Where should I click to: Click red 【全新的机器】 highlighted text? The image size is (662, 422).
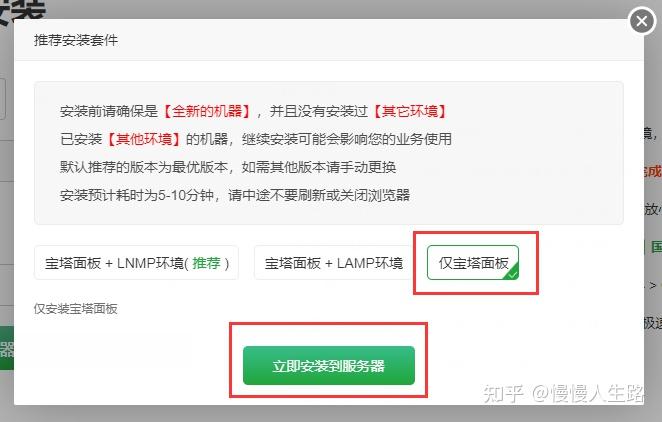pos(207,111)
